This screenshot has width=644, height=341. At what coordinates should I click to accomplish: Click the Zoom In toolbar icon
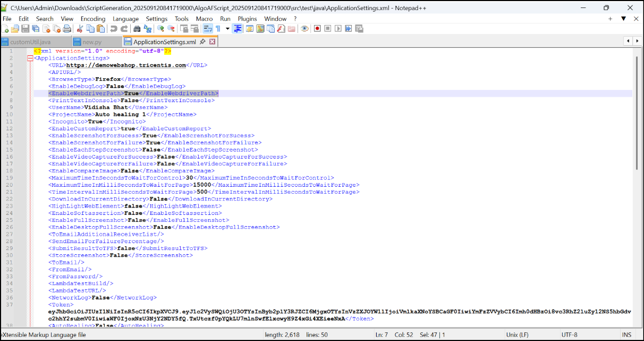160,29
